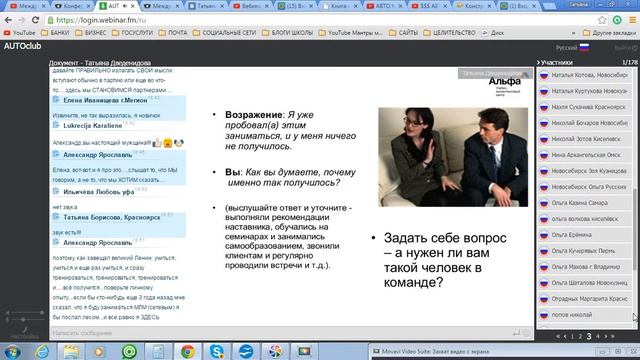Click the participants list scrollbar
640x360 pixels.
634,229
